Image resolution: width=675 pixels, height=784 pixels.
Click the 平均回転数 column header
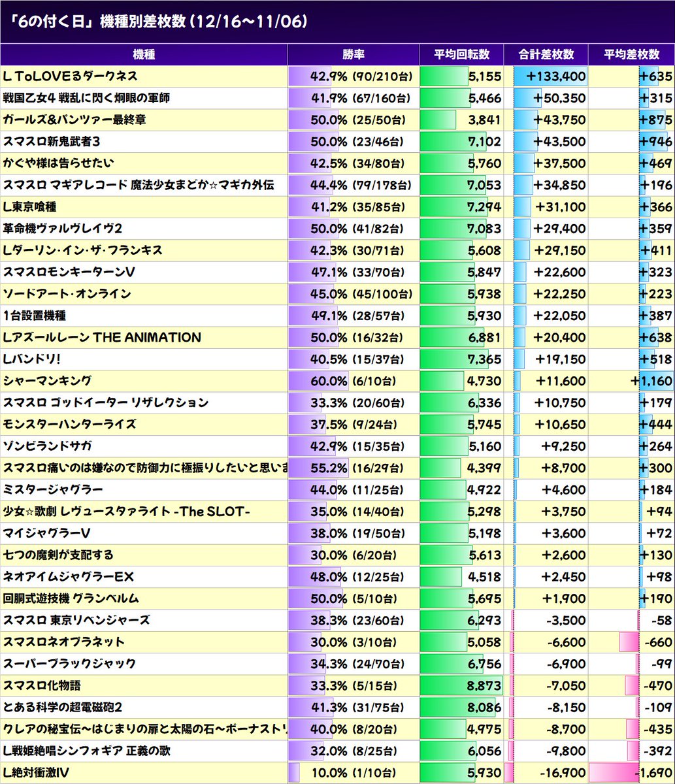(461, 55)
